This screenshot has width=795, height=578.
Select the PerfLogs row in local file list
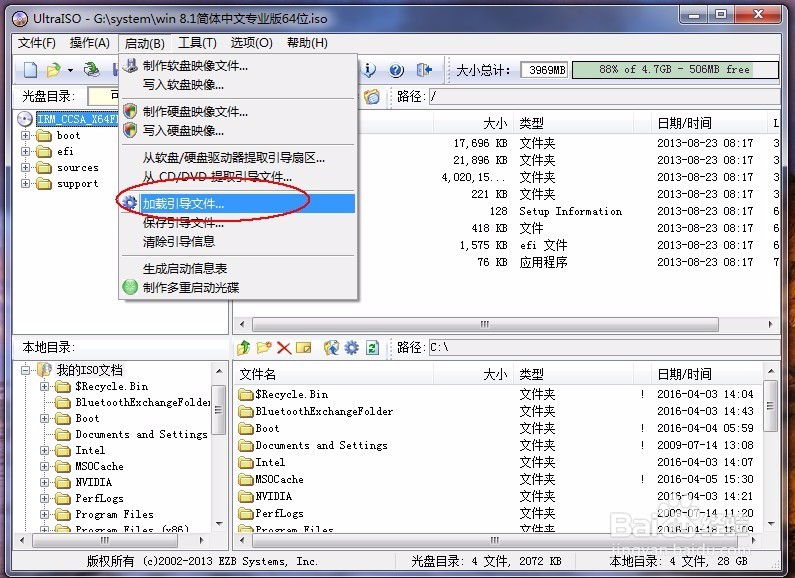click(499, 513)
